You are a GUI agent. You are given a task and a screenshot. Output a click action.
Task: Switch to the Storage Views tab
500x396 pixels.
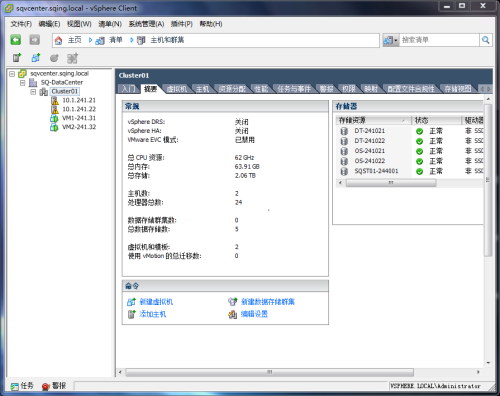[458, 89]
